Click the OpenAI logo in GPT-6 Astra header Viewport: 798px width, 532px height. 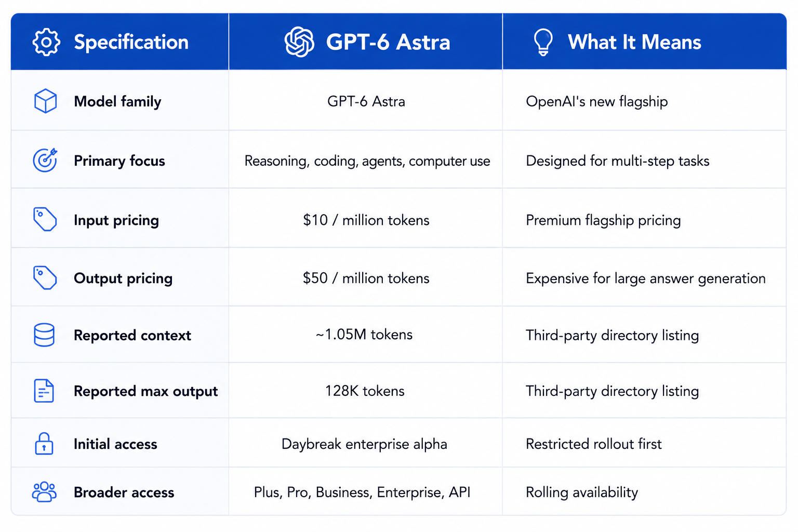[x=299, y=42]
